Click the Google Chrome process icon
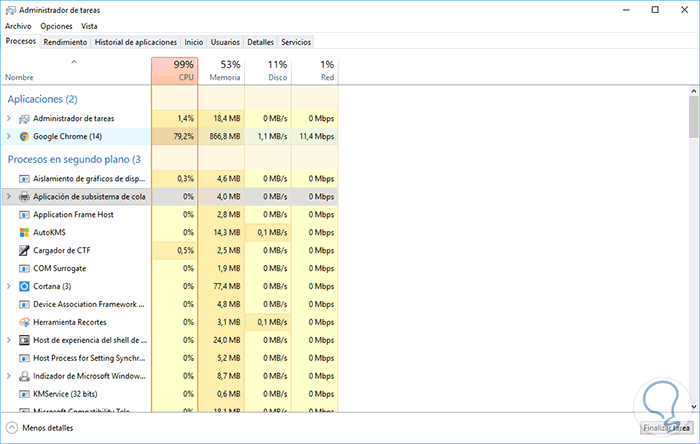The width and height of the screenshot is (700, 444). pyautogui.click(x=24, y=136)
